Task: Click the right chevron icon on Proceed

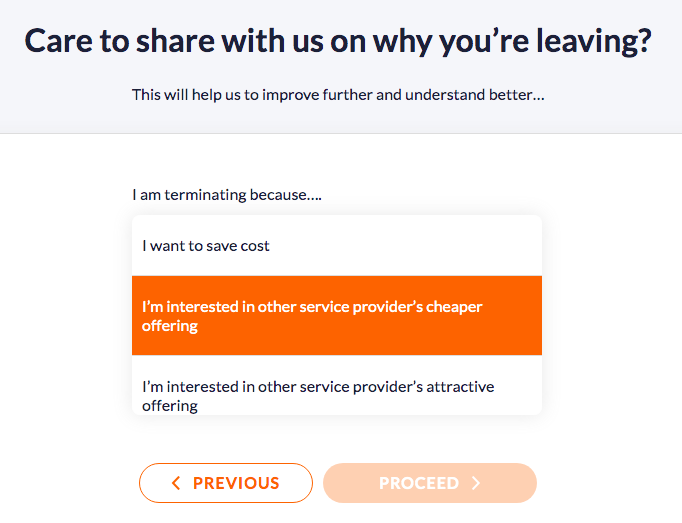Action: click(476, 483)
